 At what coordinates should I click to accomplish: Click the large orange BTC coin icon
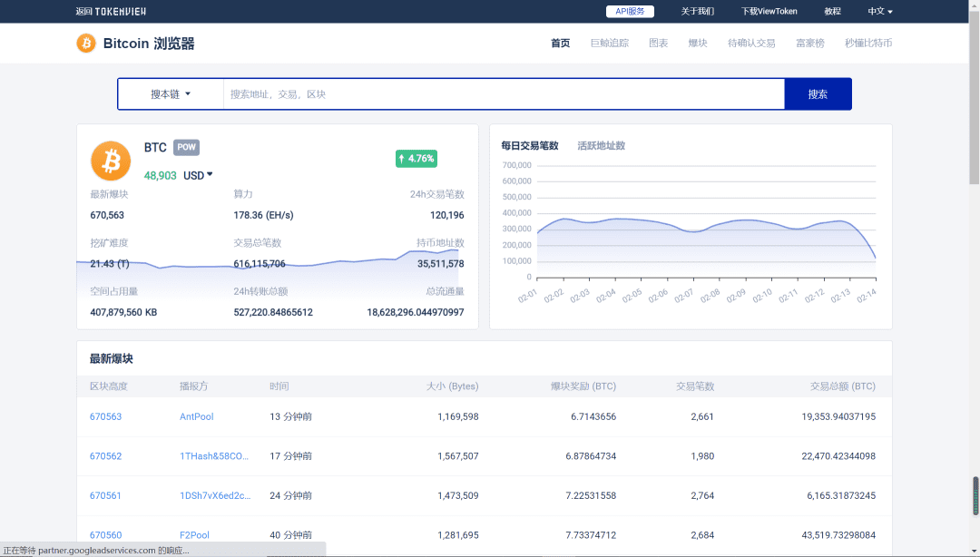pos(111,161)
